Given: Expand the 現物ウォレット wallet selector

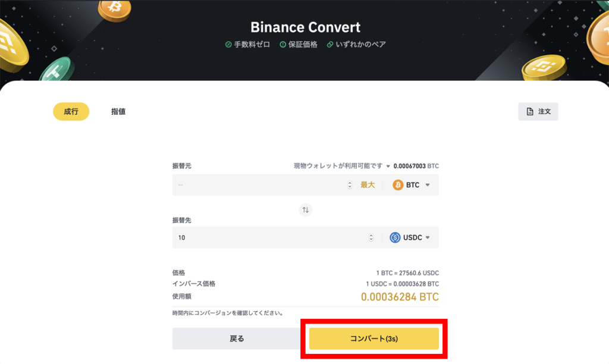Looking at the screenshot, I should (x=388, y=167).
